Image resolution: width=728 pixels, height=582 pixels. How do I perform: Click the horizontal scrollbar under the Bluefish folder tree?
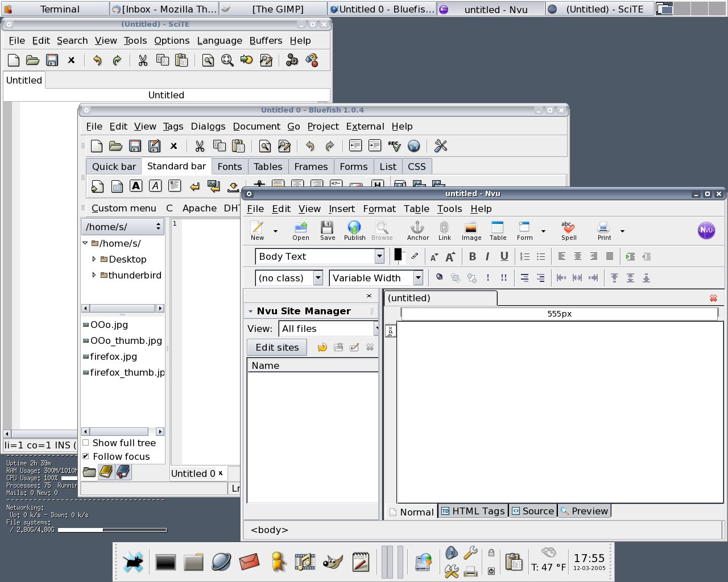123,308
